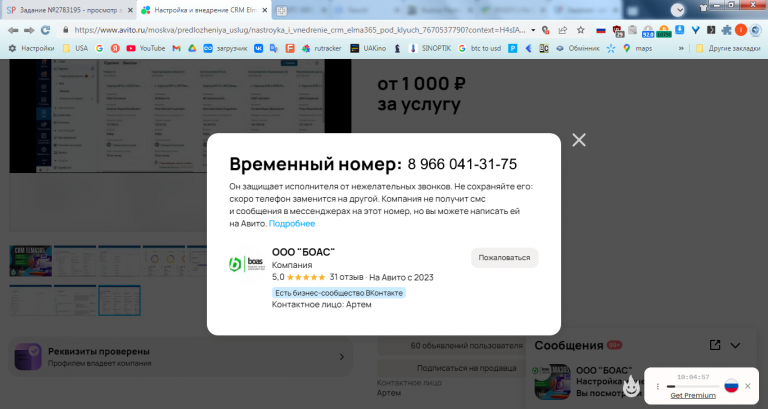Open the maps bookmark
The image size is (768, 409).
click(x=637, y=48)
